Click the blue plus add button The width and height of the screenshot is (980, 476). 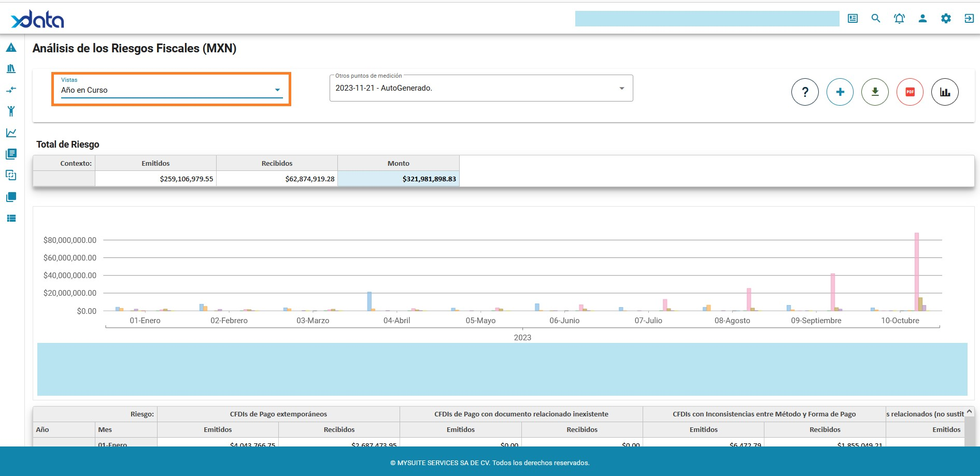[x=840, y=92]
